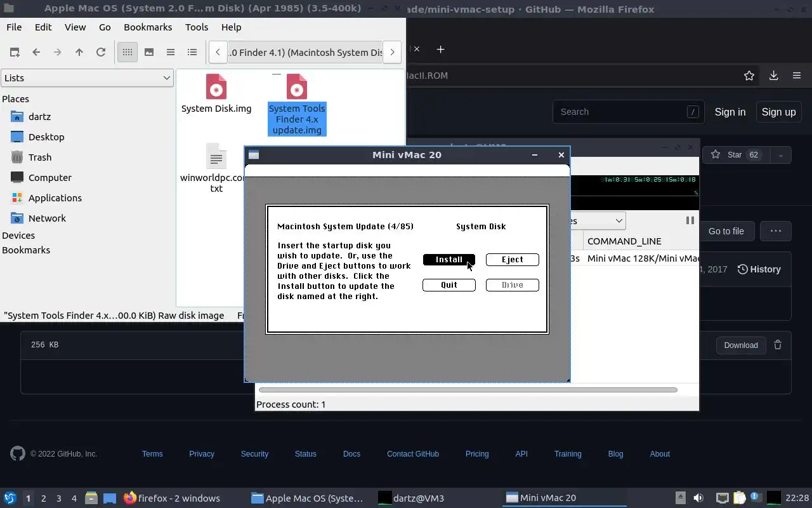The height and width of the screenshot is (508, 812).
Task: Click Go to file button
Action: click(x=726, y=231)
